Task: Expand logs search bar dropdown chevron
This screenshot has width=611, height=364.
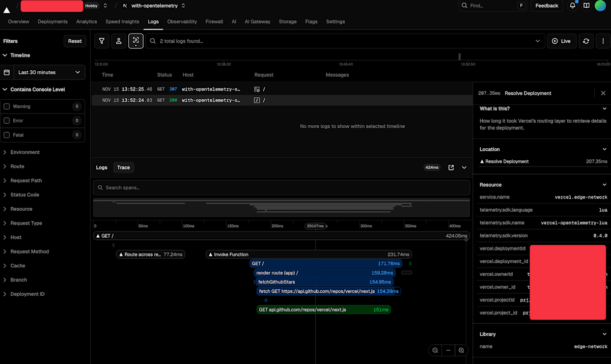Action: 538,41
